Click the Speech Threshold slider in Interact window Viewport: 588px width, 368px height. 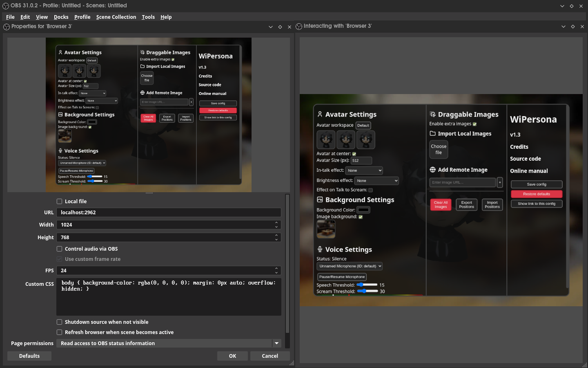pyautogui.click(x=367, y=285)
